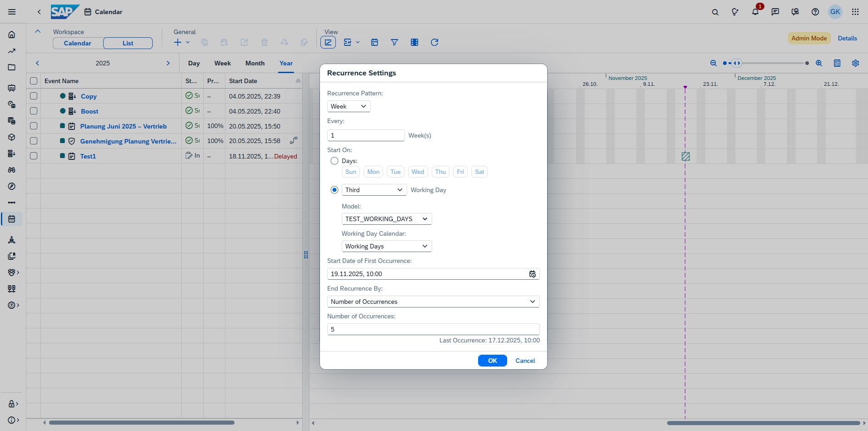Open the main hamburger menu
Image resolution: width=868 pixels, height=431 pixels.
click(x=12, y=12)
